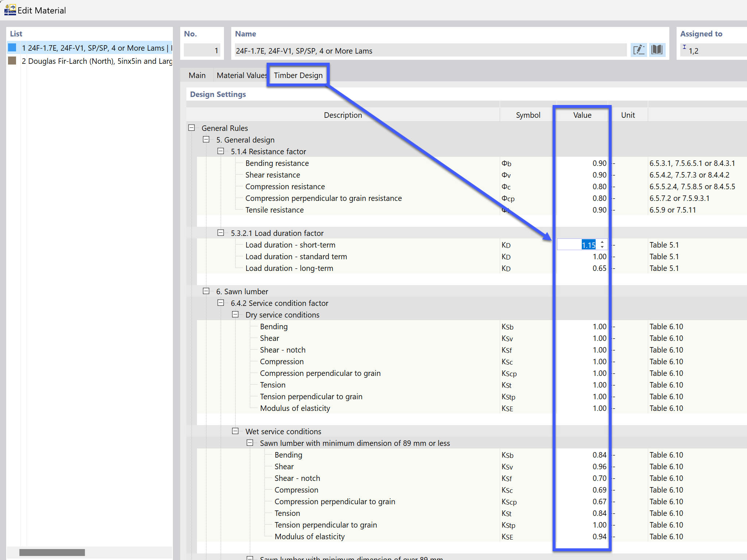Collapse 5.3.2.1 Load duration factor section

(x=221, y=233)
